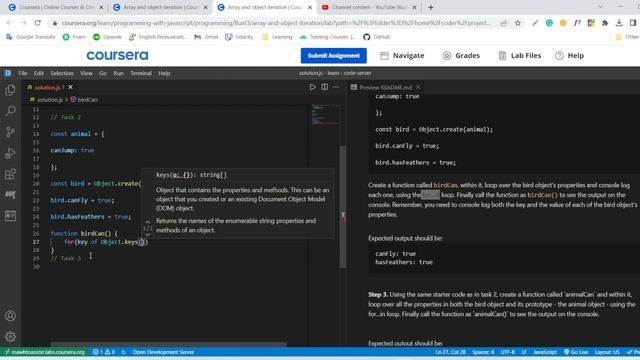Screen dimensions: 640x360
Task: Open Help in the Coursera bar
Action: [570, 56]
